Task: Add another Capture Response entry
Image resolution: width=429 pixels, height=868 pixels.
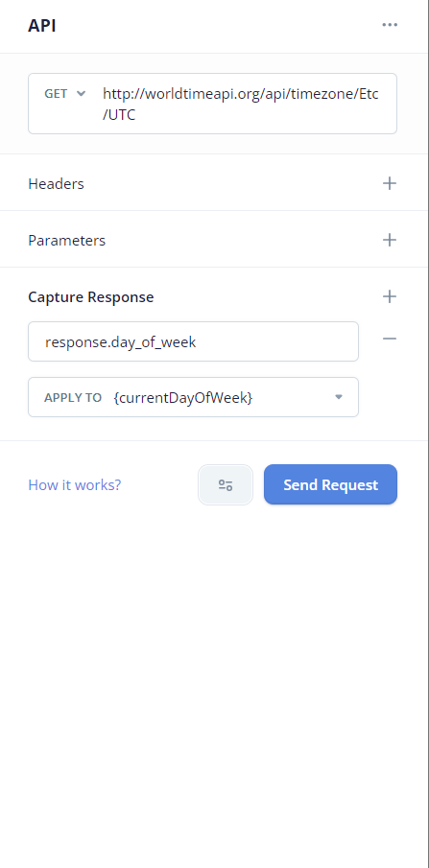Action: (390, 296)
